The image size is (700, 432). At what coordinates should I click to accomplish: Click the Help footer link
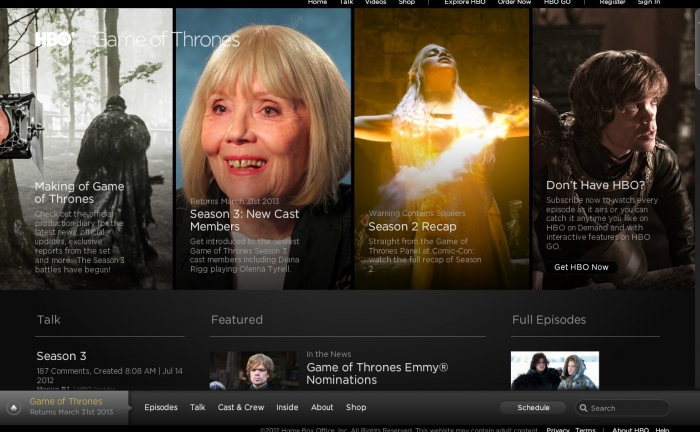[662, 430]
